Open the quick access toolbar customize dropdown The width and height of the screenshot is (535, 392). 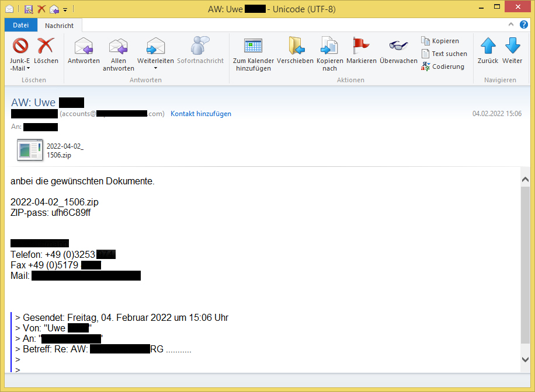65,10
